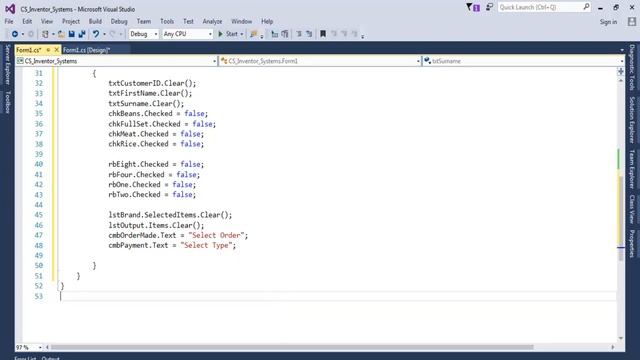
Task: Open the Project menu
Action: 71,21
